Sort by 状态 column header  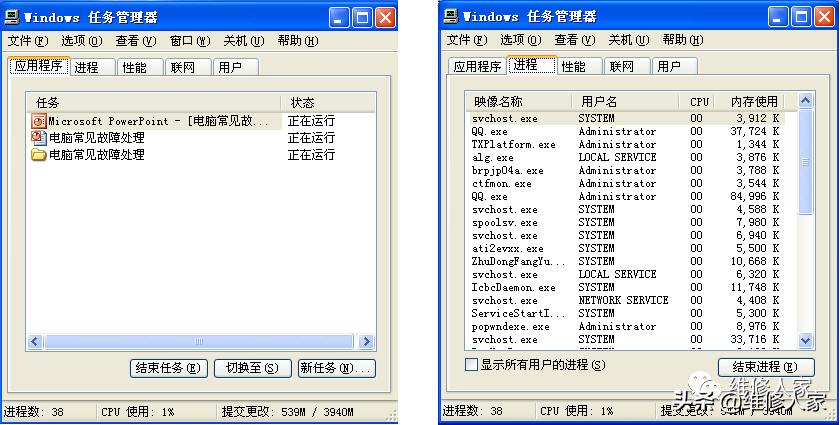click(x=328, y=102)
